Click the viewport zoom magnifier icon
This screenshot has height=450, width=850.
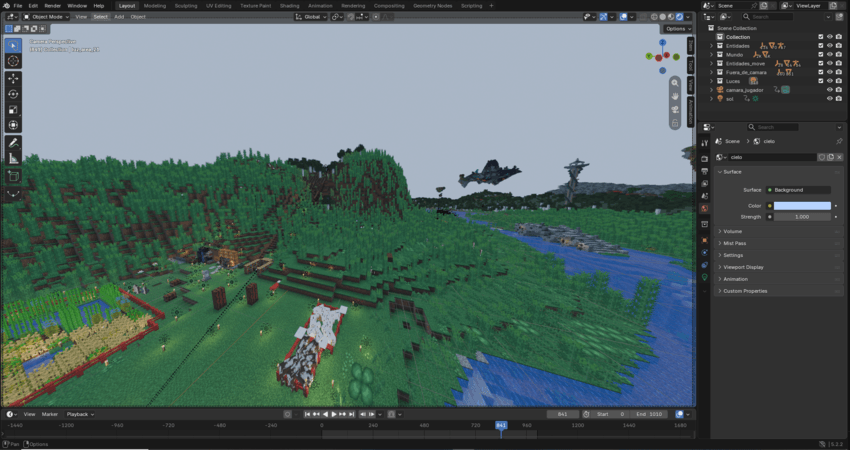pyautogui.click(x=675, y=83)
